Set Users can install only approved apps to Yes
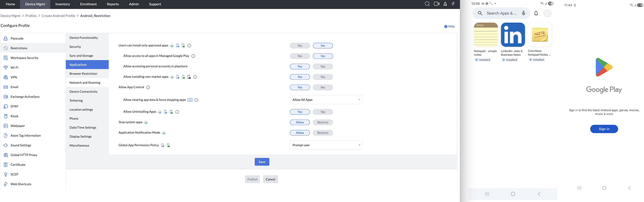This screenshot has height=202, width=644. pos(300,46)
